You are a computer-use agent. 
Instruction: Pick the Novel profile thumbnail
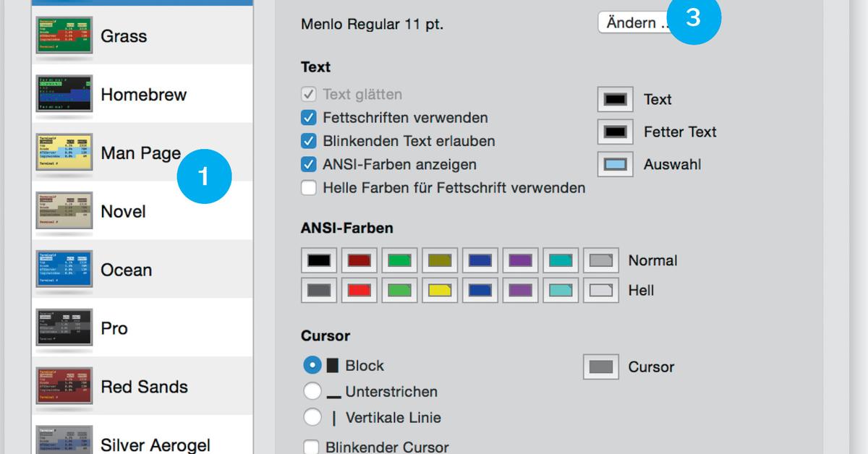[64, 212]
